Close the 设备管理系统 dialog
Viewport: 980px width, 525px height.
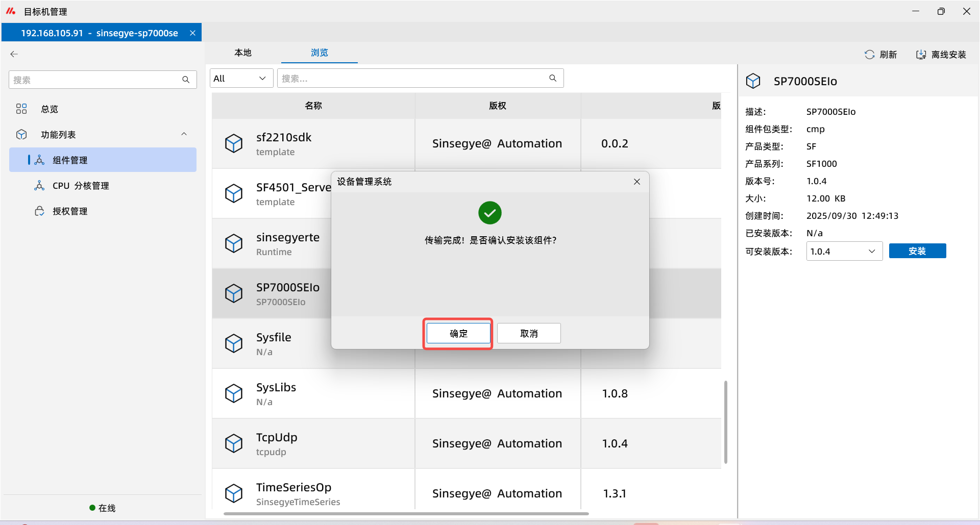coord(637,182)
